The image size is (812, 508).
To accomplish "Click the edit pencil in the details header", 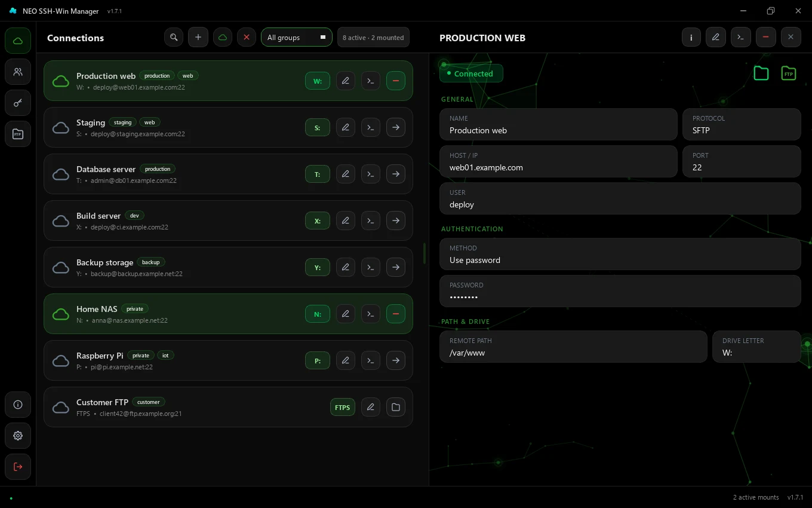I will [716, 37].
